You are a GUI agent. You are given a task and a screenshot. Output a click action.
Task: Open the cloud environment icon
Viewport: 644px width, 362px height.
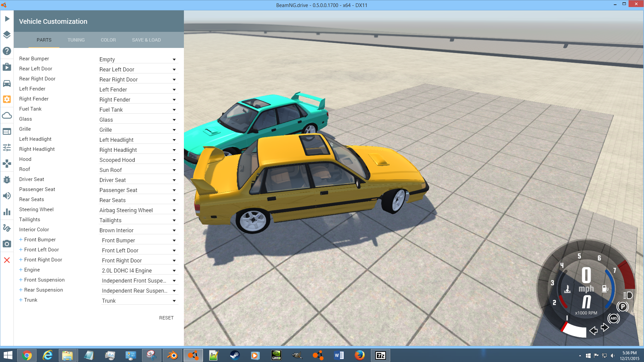click(7, 115)
